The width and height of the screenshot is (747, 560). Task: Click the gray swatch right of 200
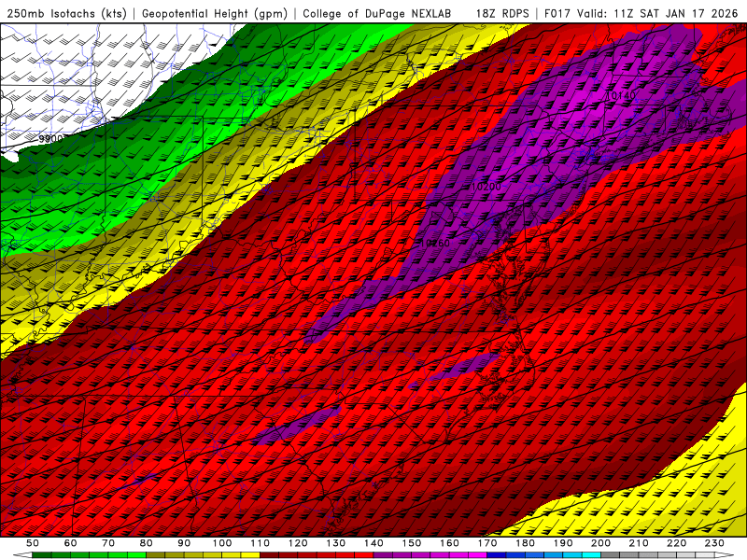pyautogui.click(x=611, y=555)
